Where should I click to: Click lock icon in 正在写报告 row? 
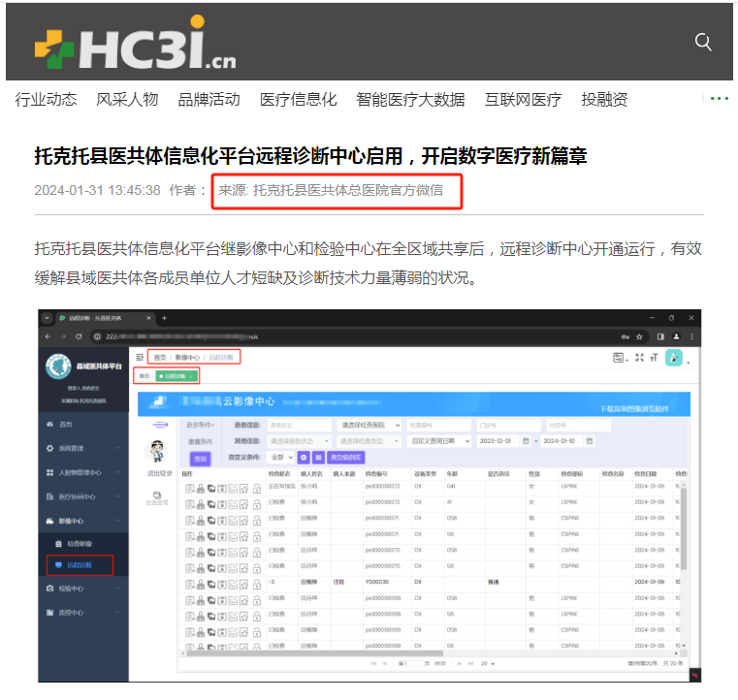(x=257, y=489)
